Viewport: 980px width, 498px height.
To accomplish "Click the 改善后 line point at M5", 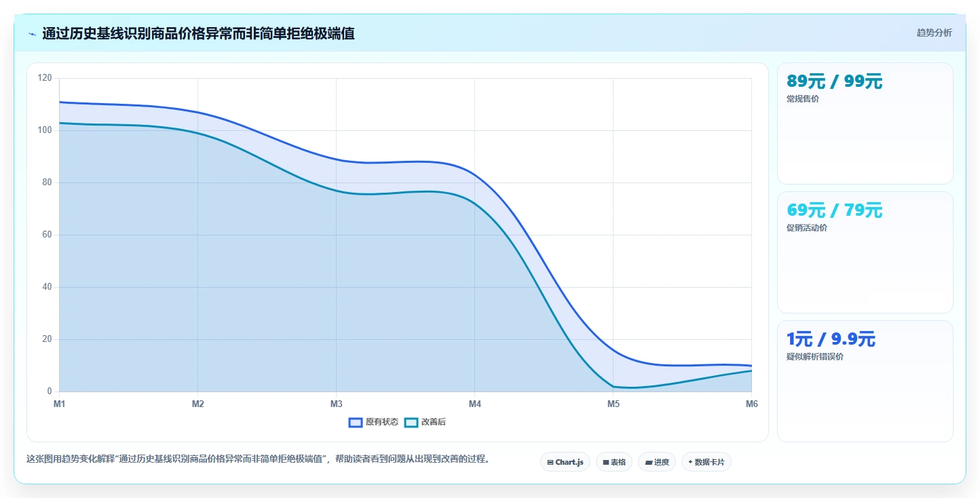I will point(614,386).
